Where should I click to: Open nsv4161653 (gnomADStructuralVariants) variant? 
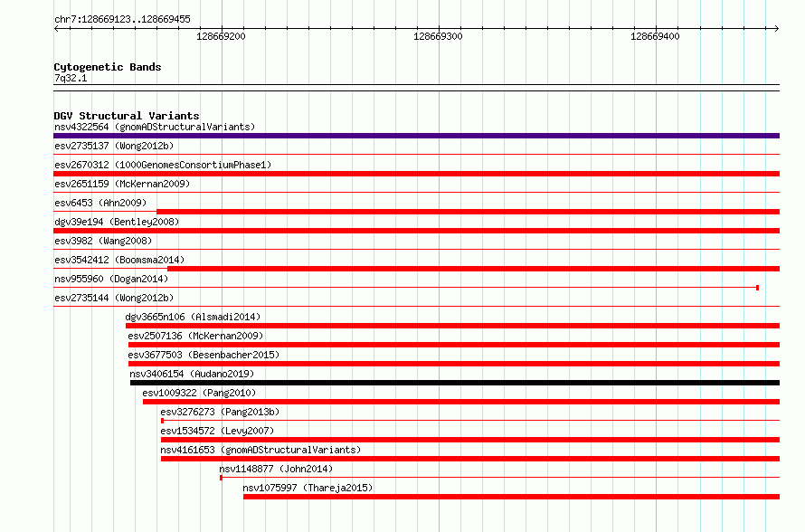260,450
